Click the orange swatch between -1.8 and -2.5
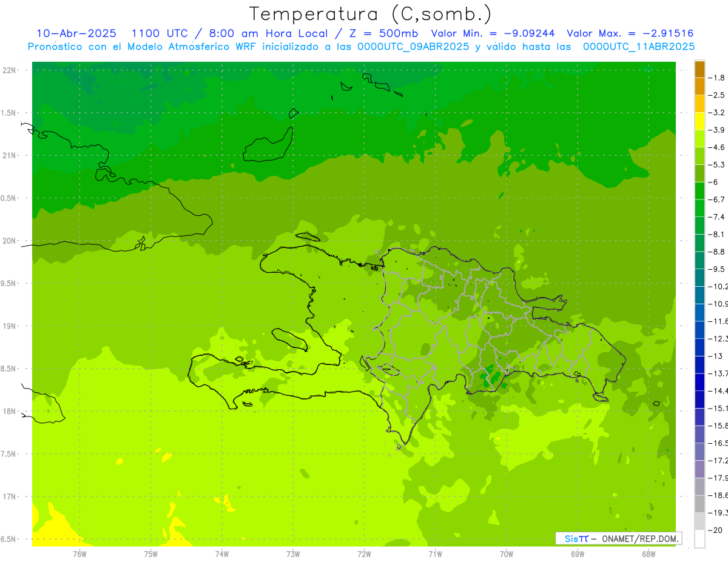Image resolution: width=728 pixels, height=562 pixels. tap(699, 86)
